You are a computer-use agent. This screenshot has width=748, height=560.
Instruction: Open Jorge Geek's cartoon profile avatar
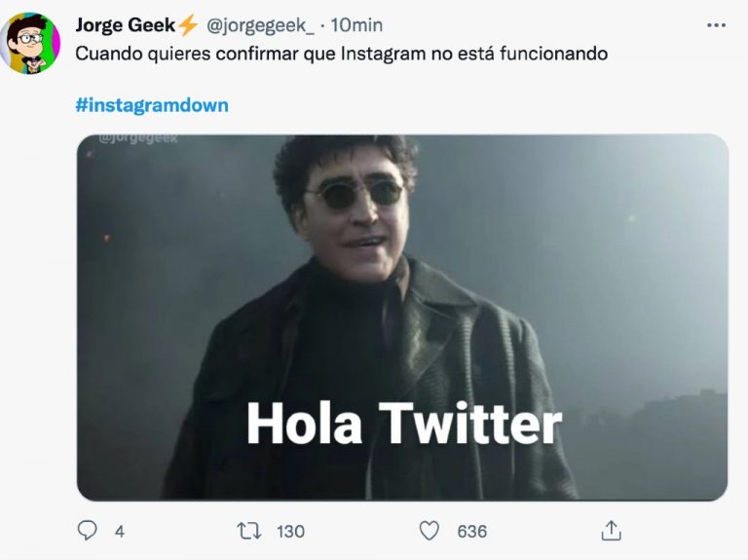(x=30, y=43)
